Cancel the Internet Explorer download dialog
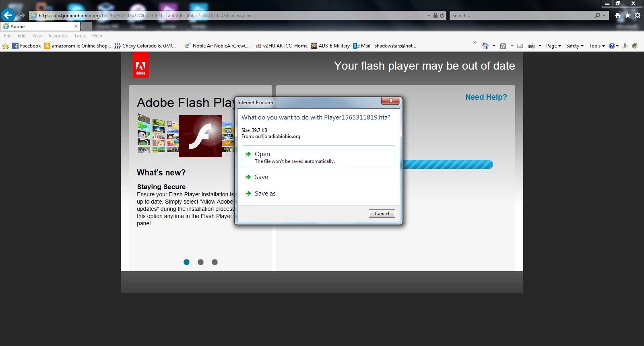644x346 pixels. [382, 214]
